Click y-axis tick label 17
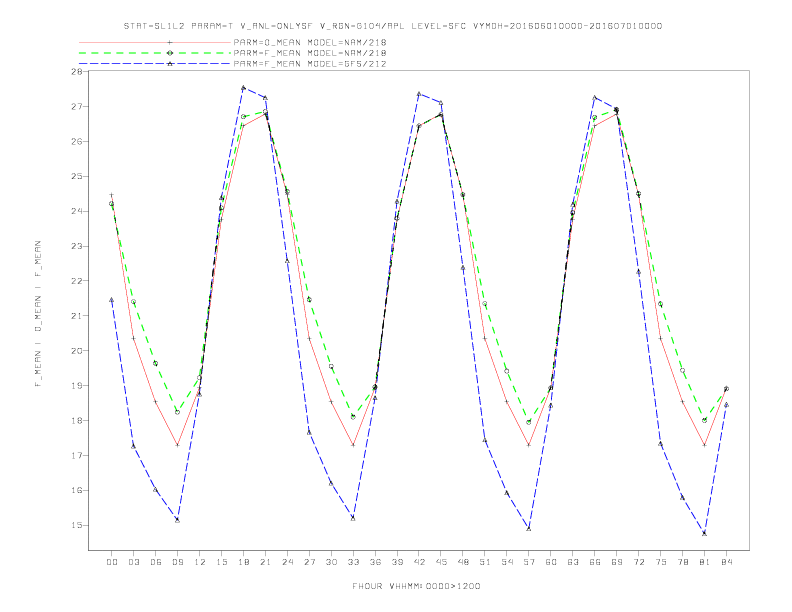 pyautogui.click(x=77, y=455)
